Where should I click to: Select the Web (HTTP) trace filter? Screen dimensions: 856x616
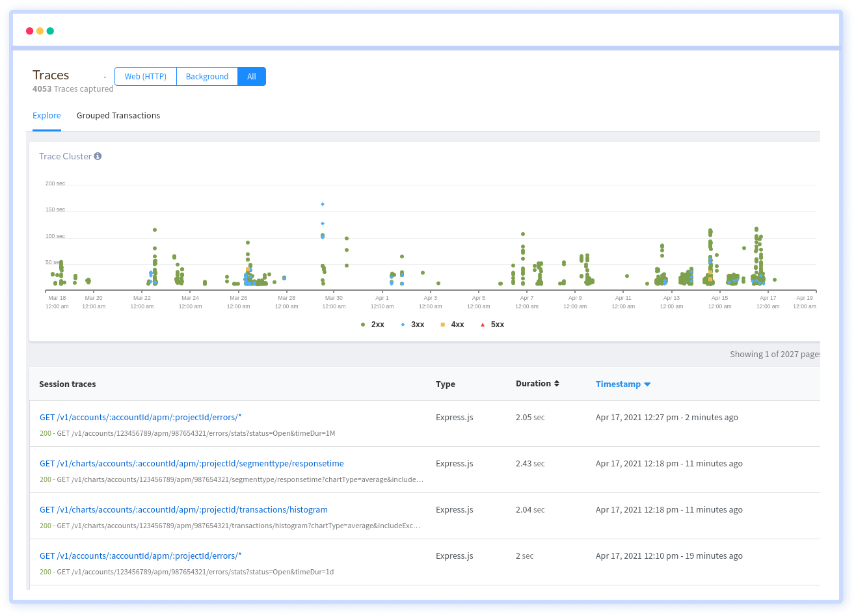coord(145,76)
